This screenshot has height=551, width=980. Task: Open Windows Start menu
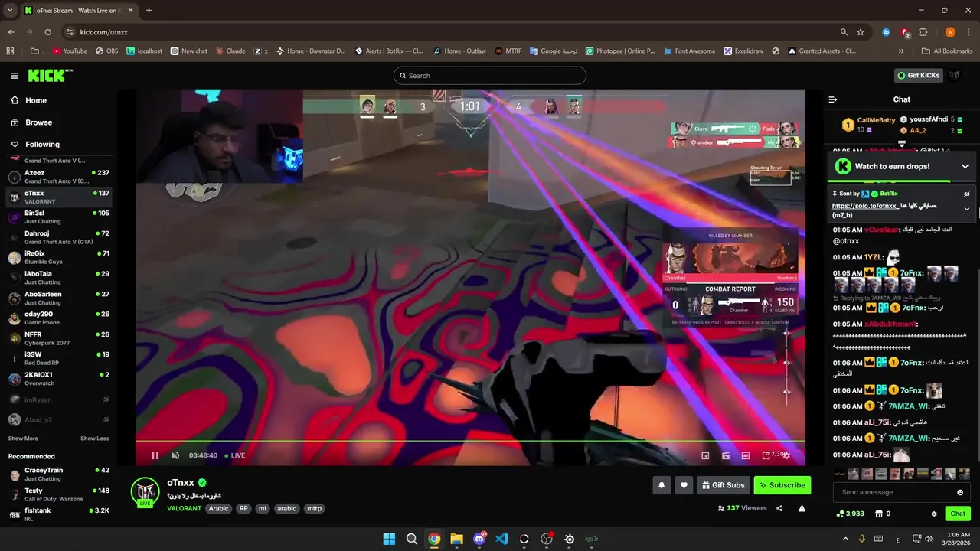click(389, 539)
